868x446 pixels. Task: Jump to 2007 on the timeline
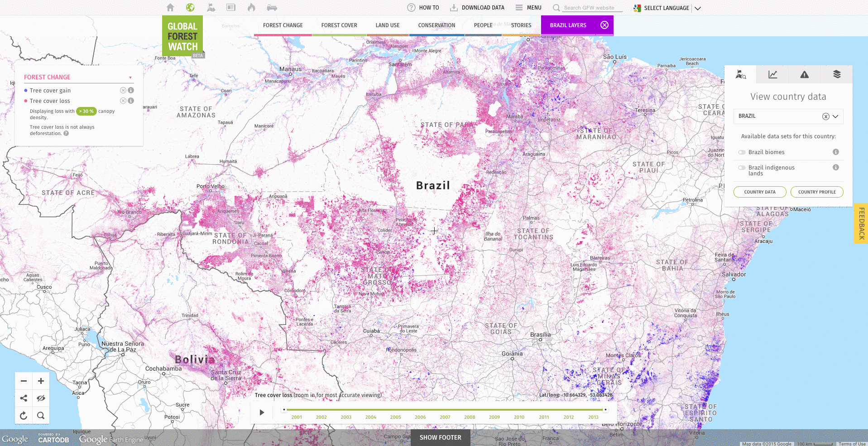[x=445, y=417]
